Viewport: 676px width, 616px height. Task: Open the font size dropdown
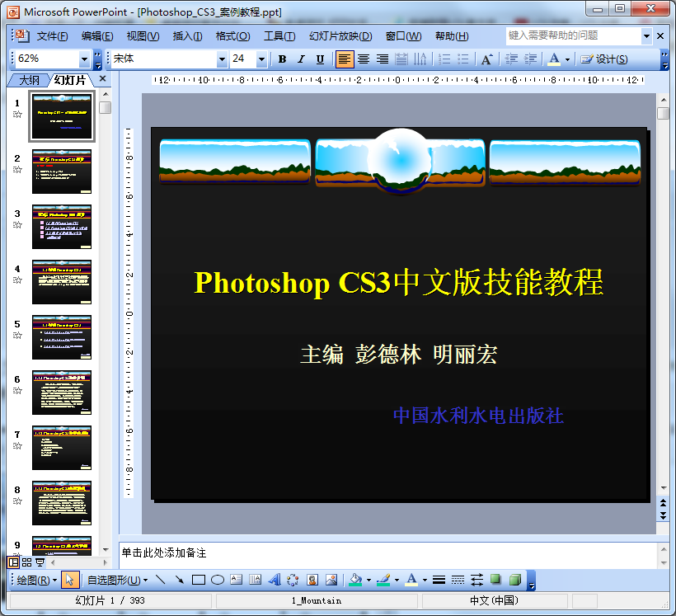tap(261, 59)
